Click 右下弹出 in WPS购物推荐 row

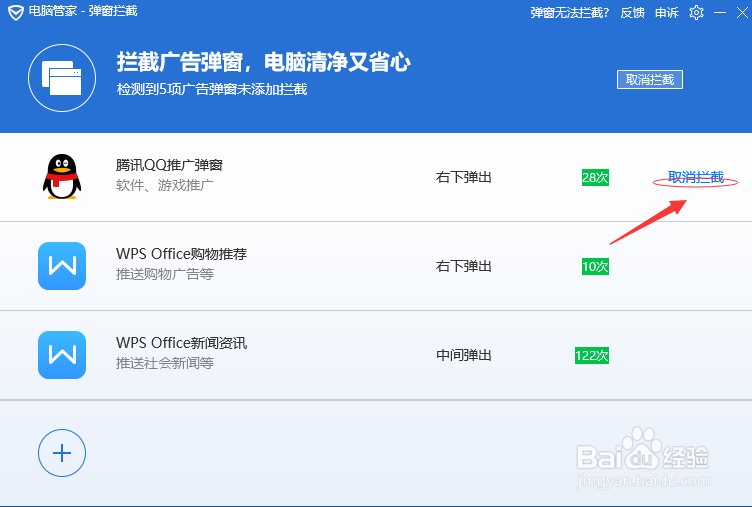pos(464,266)
